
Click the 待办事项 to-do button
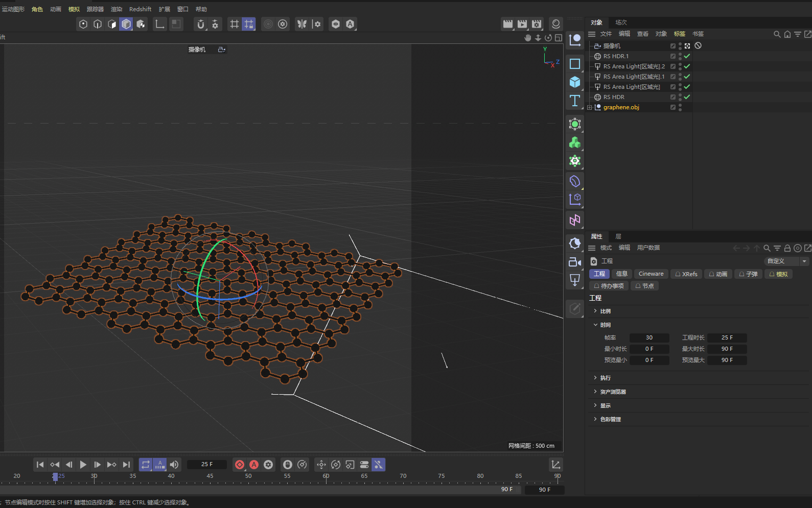tap(609, 286)
